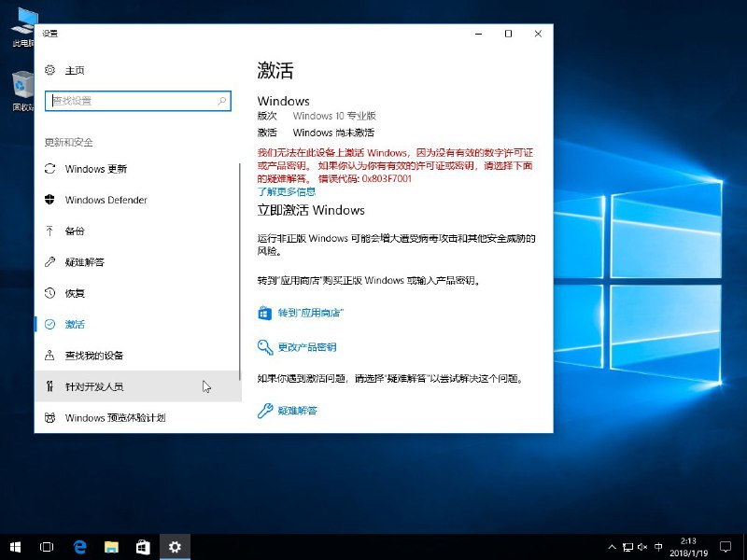747x560 pixels.
Task: Launch Microsoft Edge from the taskbar
Action: coord(79,547)
